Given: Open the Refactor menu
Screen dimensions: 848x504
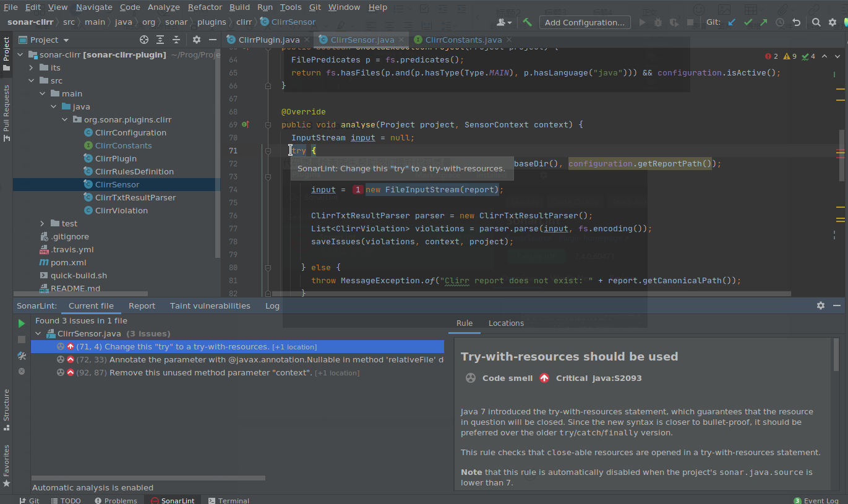Looking at the screenshot, I should [205, 7].
